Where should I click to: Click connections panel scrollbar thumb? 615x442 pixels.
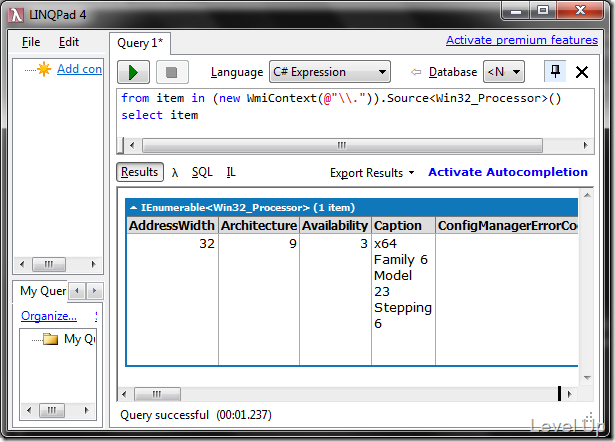[x=49, y=264]
